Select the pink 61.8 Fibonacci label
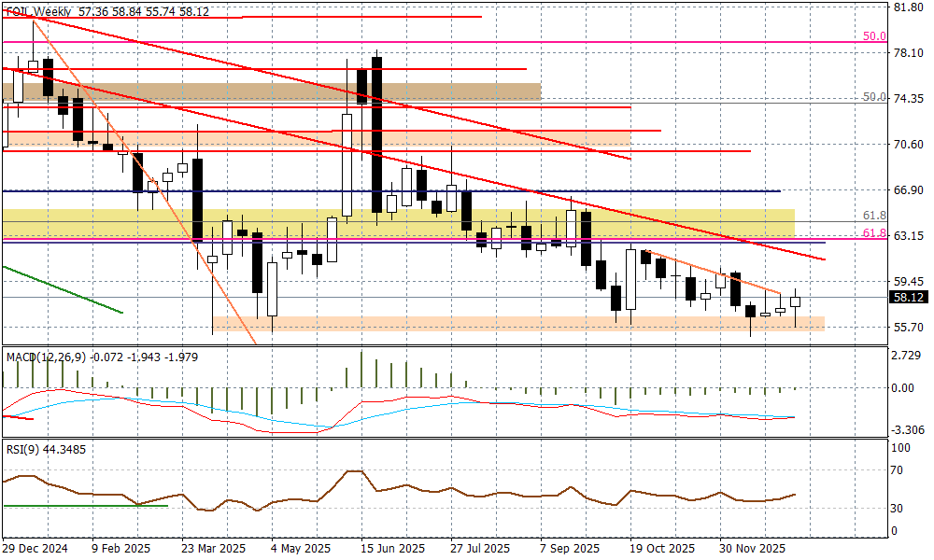934x560 pixels. (873, 233)
